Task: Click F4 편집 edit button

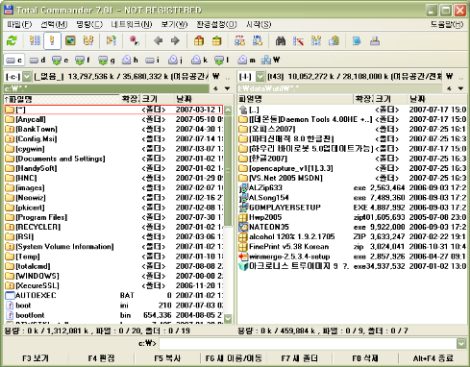Action: 101,358
